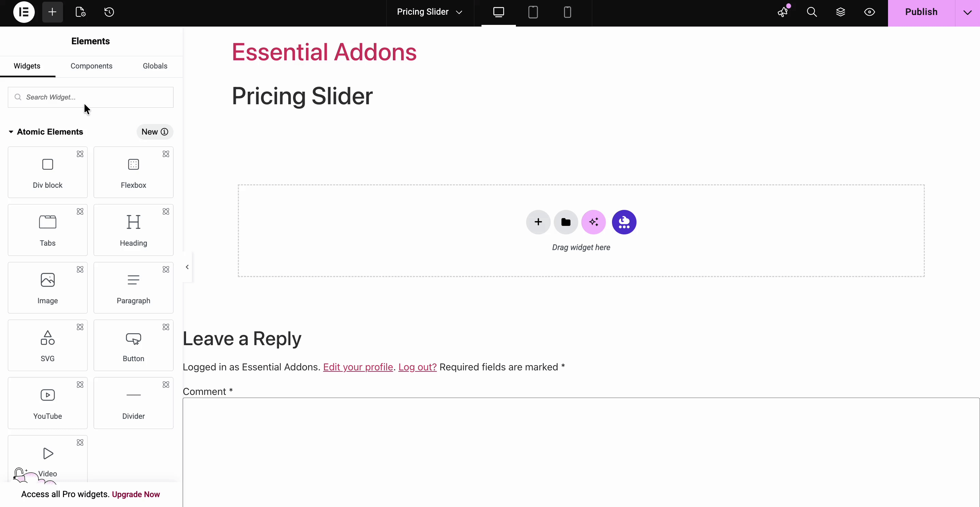Click the Upgrade Now link

[136, 494]
